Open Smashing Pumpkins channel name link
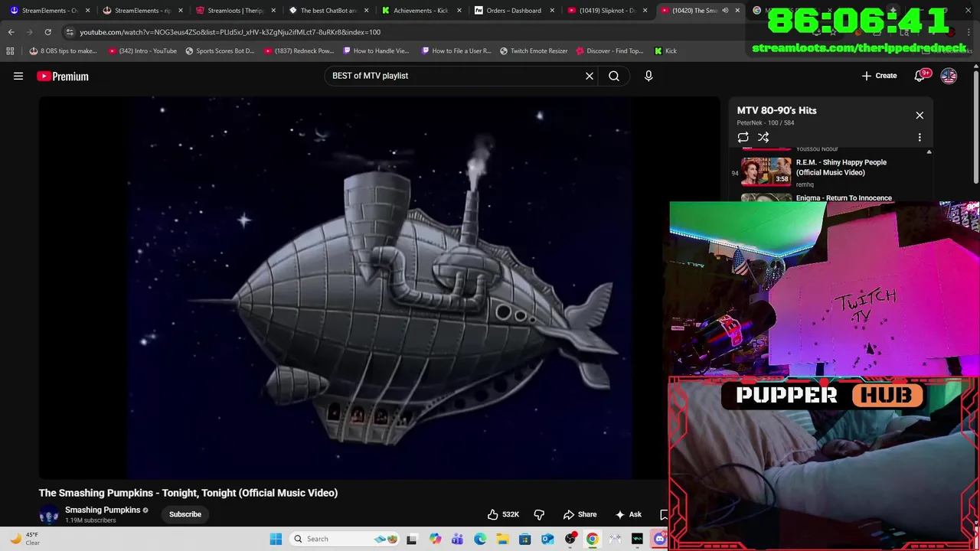Screen dimensions: 980x551 pos(103,510)
